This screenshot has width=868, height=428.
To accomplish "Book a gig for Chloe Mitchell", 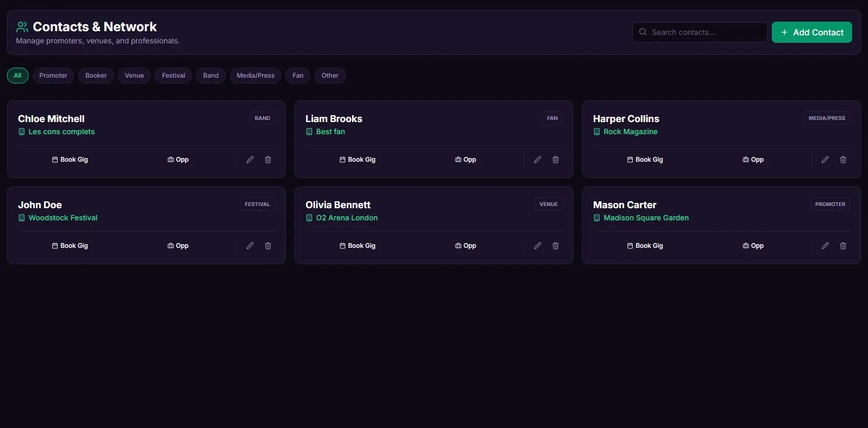I will (x=70, y=160).
